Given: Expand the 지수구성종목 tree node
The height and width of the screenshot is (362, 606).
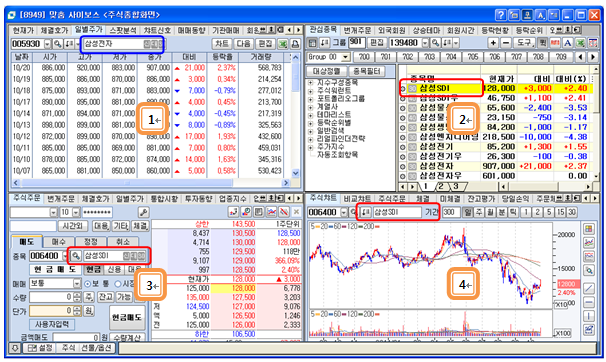Looking at the screenshot, I should 311,83.
